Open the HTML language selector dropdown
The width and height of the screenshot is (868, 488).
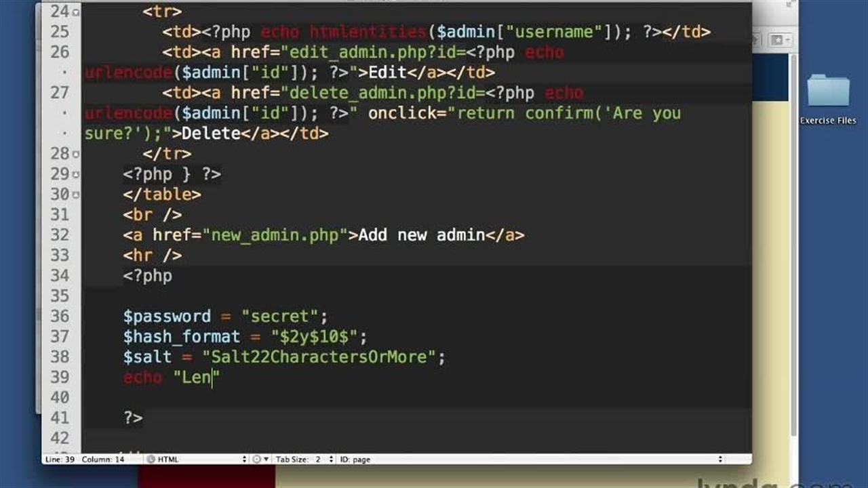(197, 460)
